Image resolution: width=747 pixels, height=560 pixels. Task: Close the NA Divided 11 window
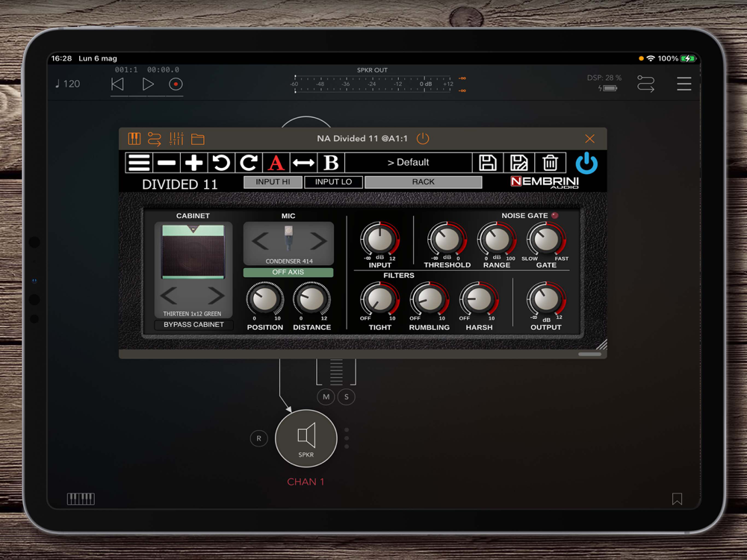[590, 139]
